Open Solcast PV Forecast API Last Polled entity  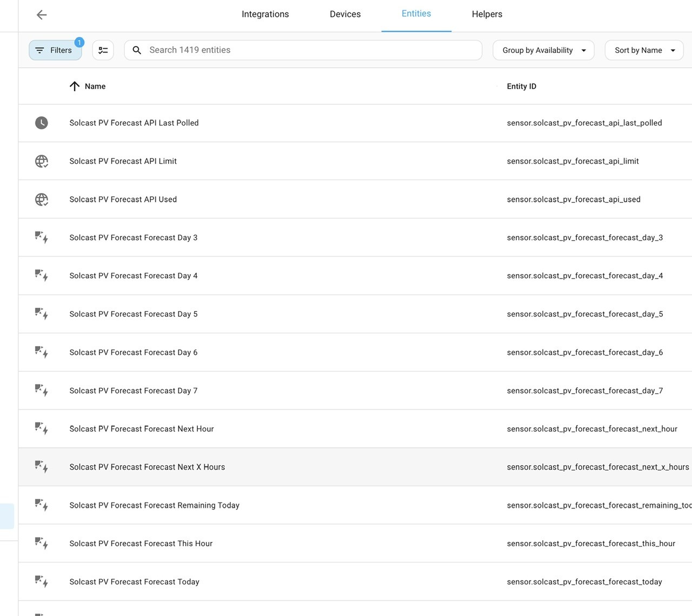click(134, 123)
